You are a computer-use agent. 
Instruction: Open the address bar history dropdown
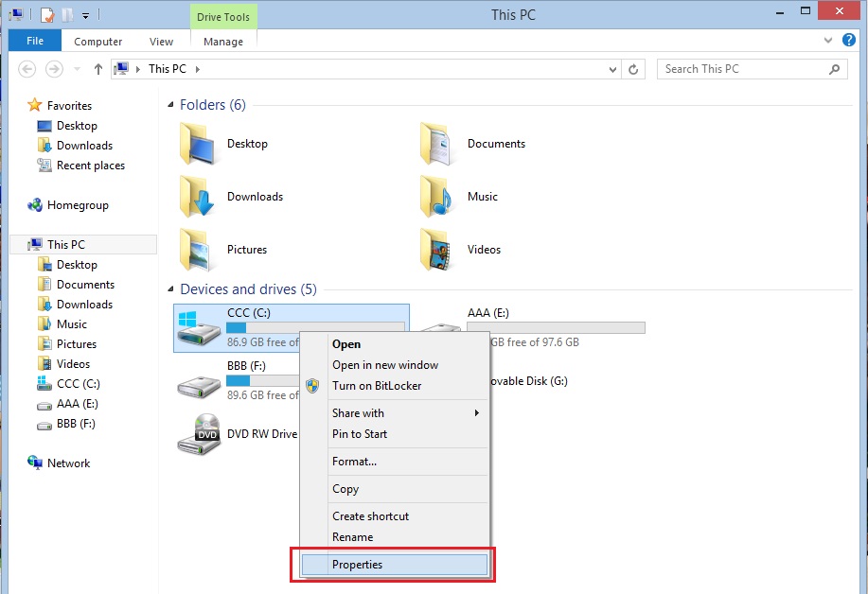(x=612, y=70)
